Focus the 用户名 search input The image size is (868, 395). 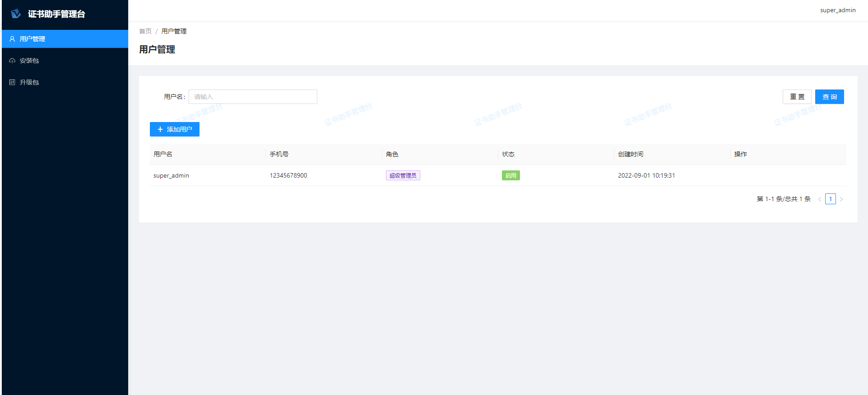tap(253, 97)
